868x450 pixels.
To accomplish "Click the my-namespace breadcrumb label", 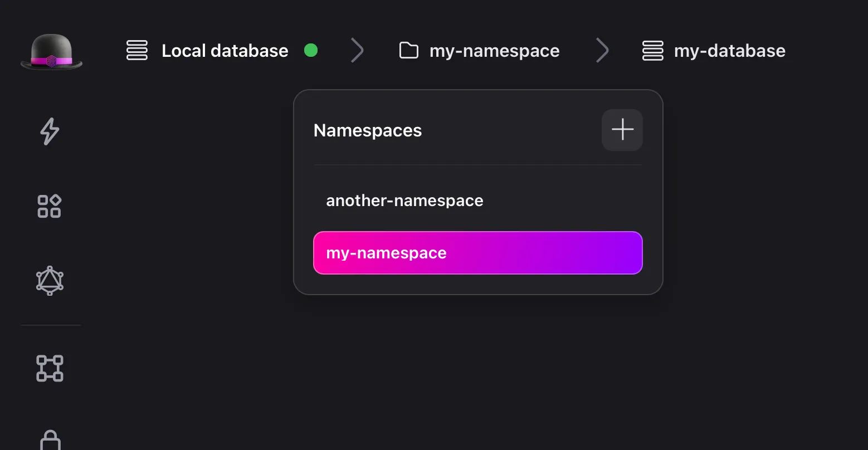I will click(494, 50).
